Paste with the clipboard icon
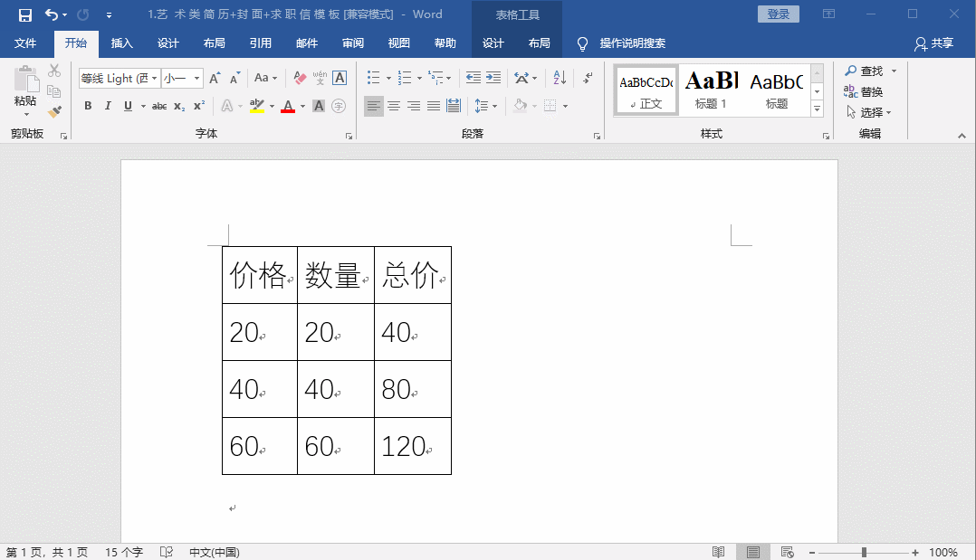 click(x=26, y=80)
